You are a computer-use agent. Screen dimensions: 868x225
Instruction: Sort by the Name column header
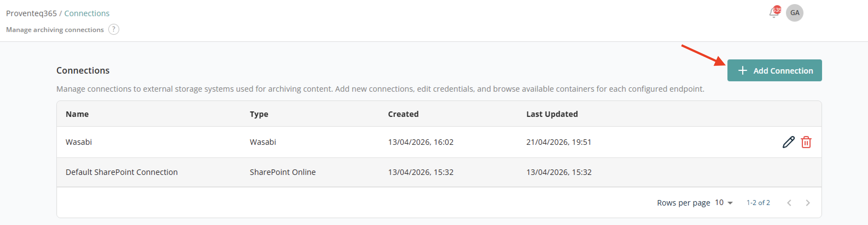77,114
